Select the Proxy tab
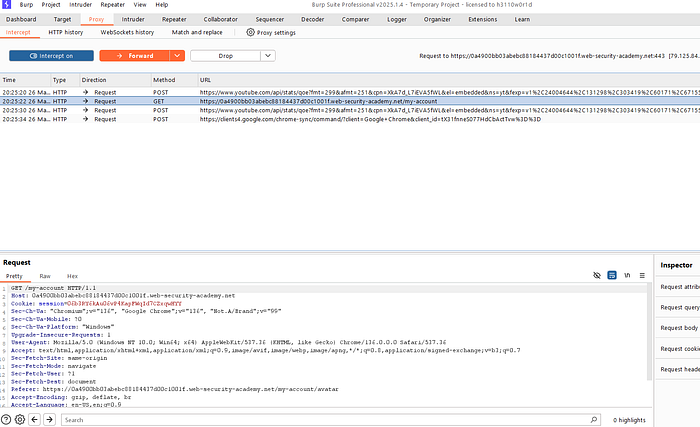 coord(96,19)
